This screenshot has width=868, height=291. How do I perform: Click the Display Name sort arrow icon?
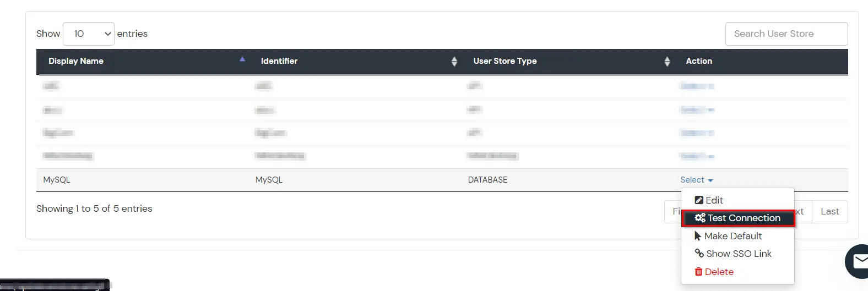point(242,59)
